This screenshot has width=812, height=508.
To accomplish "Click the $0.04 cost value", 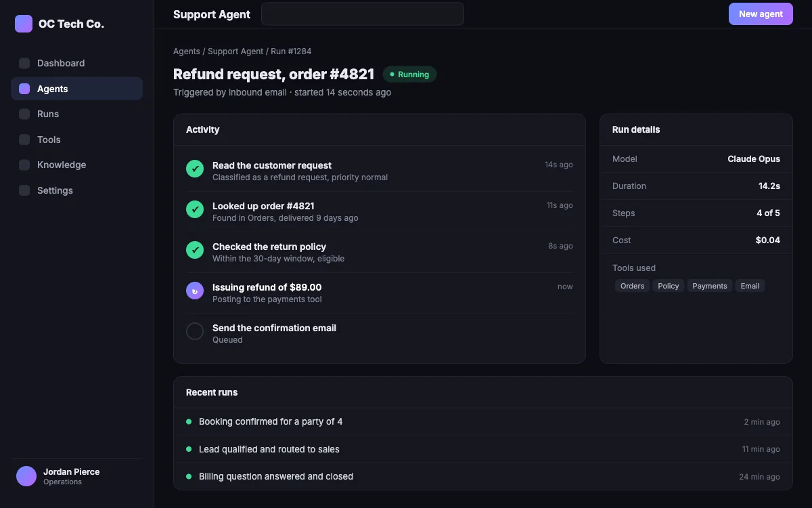I will (768, 240).
